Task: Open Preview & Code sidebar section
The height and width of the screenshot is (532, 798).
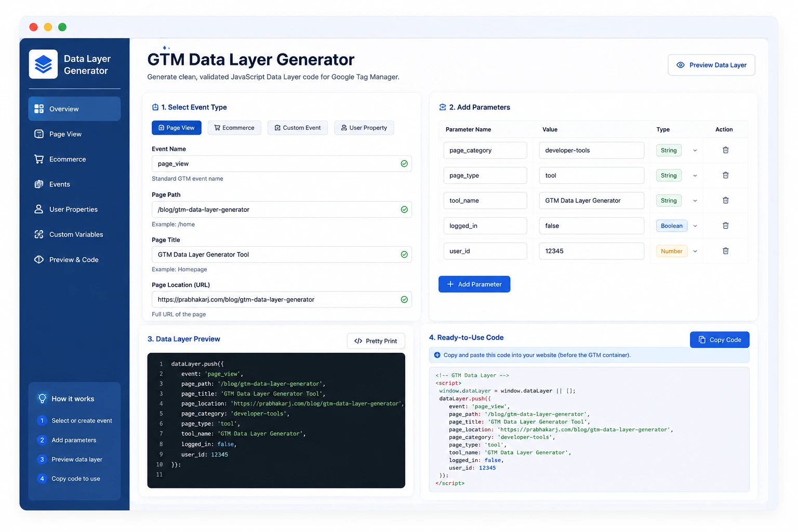Action: click(x=74, y=260)
